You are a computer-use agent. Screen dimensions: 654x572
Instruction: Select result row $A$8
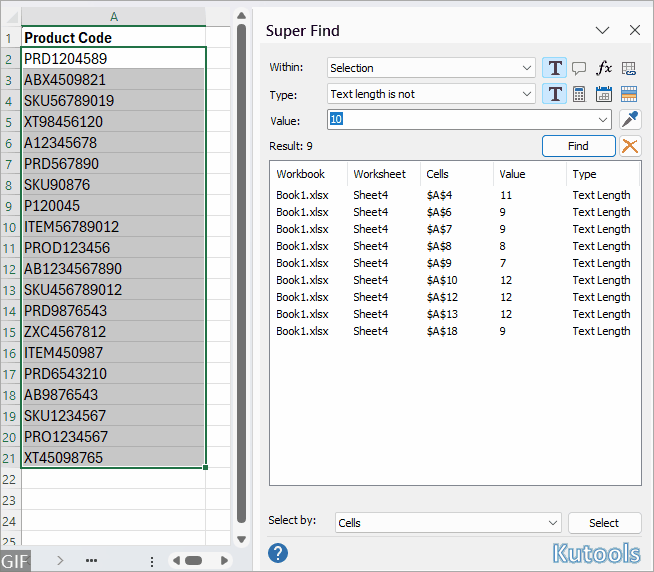455,246
